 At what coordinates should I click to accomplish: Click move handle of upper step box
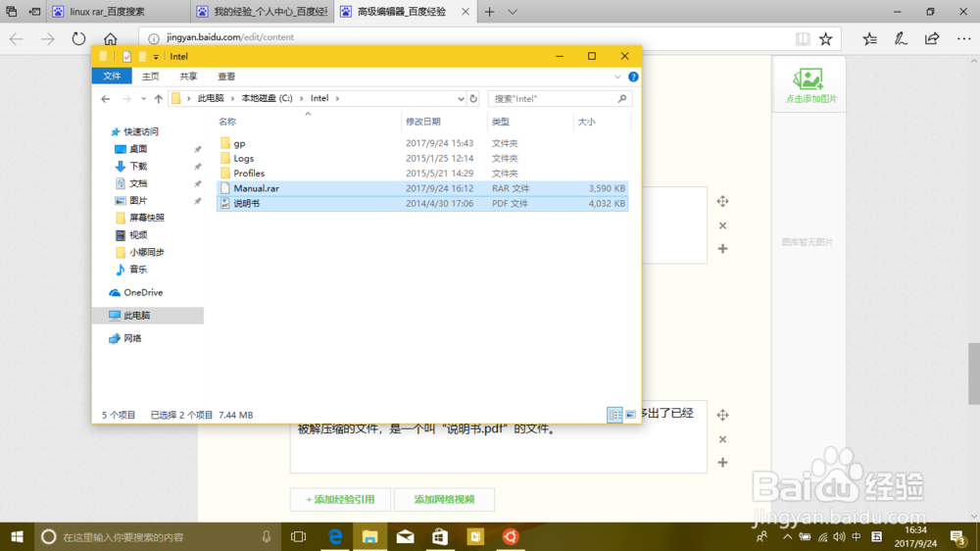click(x=722, y=201)
